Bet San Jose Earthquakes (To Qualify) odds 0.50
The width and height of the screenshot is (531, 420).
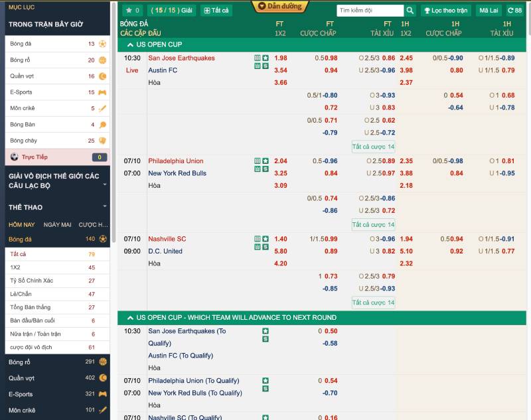(331, 331)
